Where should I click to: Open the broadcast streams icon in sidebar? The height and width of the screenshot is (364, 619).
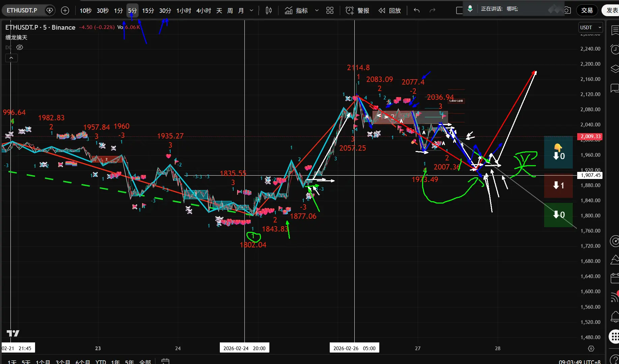click(x=615, y=297)
